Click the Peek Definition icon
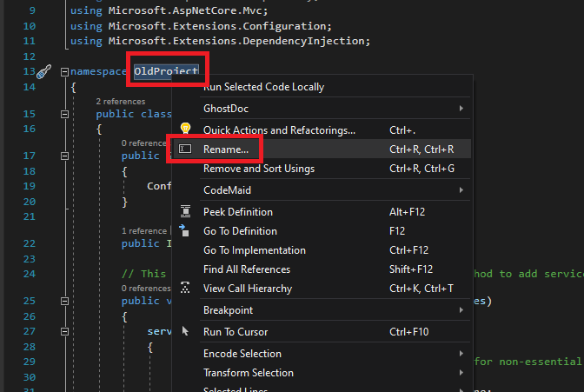The width and height of the screenshot is (584, 392). click(x=184, y=211)
